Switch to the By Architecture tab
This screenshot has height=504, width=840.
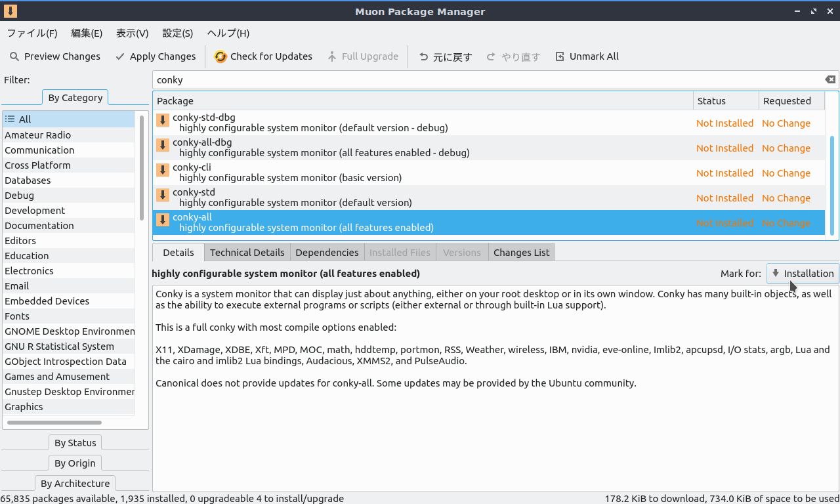(x=75, y=483)
